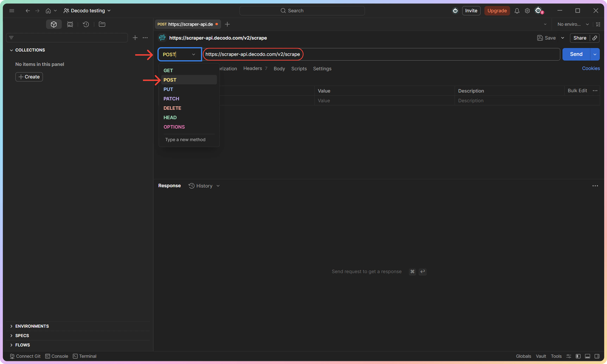Click the notifications bell icon
Viewport: 607px width, 364px height.
pyautogui.click(x=517, y=11)
